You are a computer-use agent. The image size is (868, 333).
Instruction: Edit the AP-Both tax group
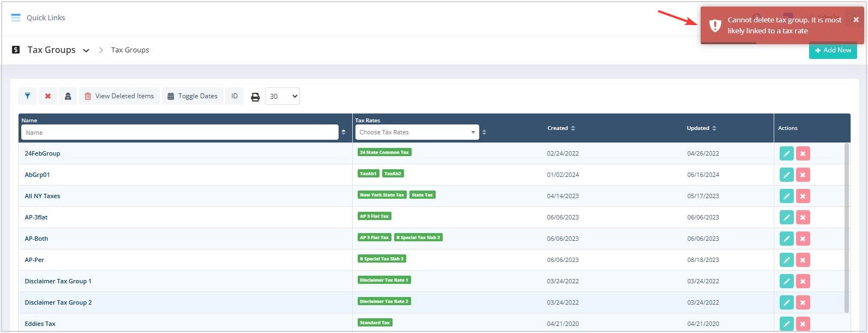786,239
